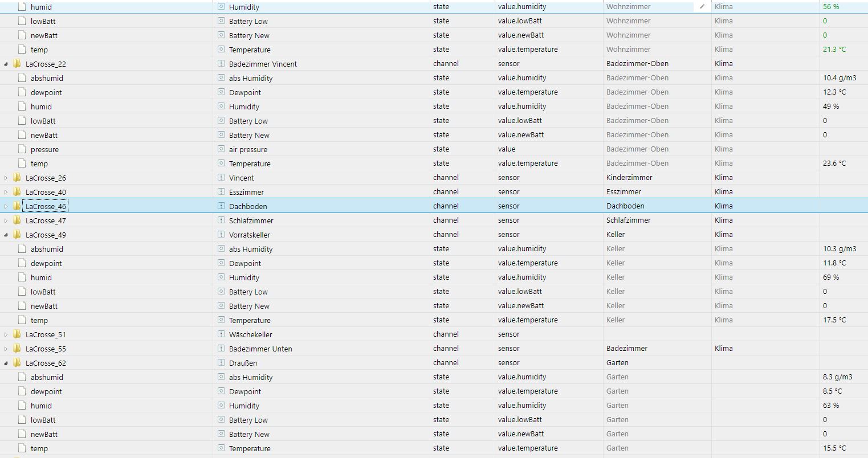
Task: Click state icon beside air pressure
Action: point(222,149)
